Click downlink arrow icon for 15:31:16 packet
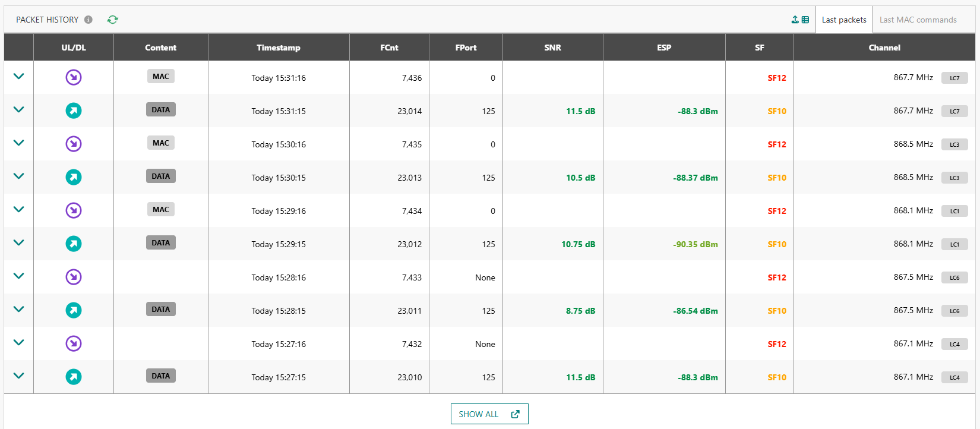 pos(74,77)
